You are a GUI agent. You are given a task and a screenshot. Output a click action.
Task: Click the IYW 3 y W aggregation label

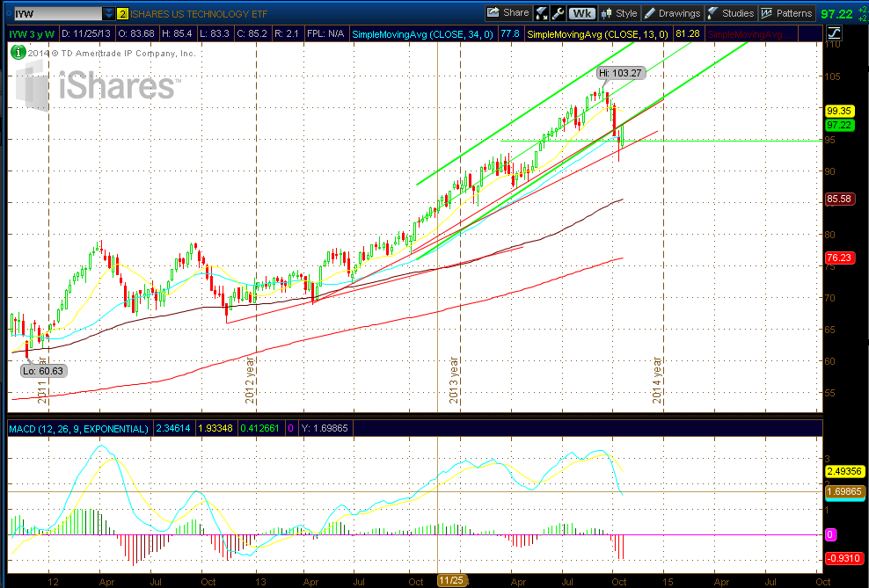33,34
